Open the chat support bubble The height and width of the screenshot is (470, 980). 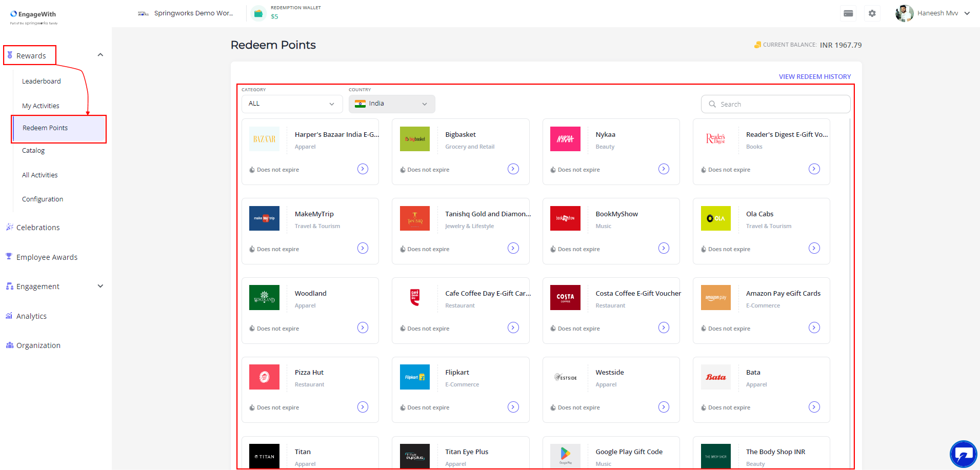(964, 454)
